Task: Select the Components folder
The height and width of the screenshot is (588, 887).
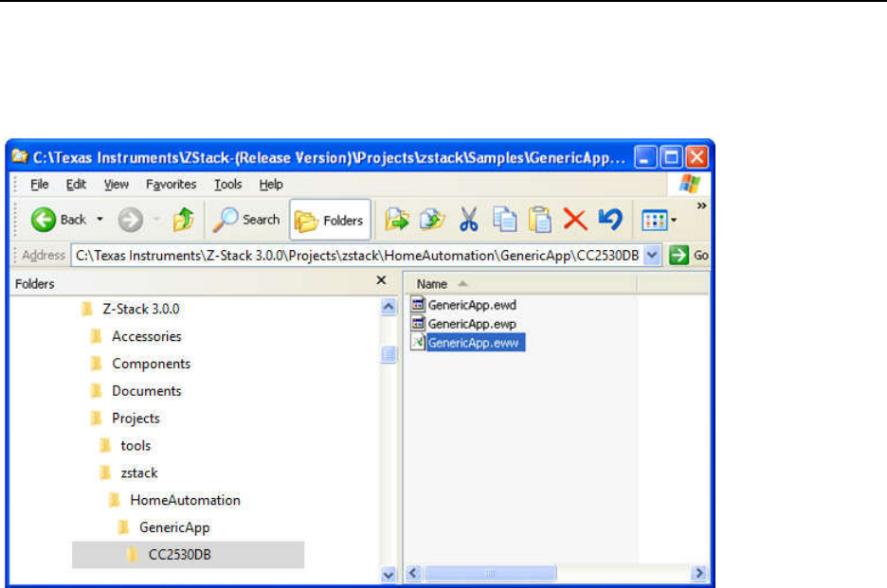Action: [x=141, y=364]
